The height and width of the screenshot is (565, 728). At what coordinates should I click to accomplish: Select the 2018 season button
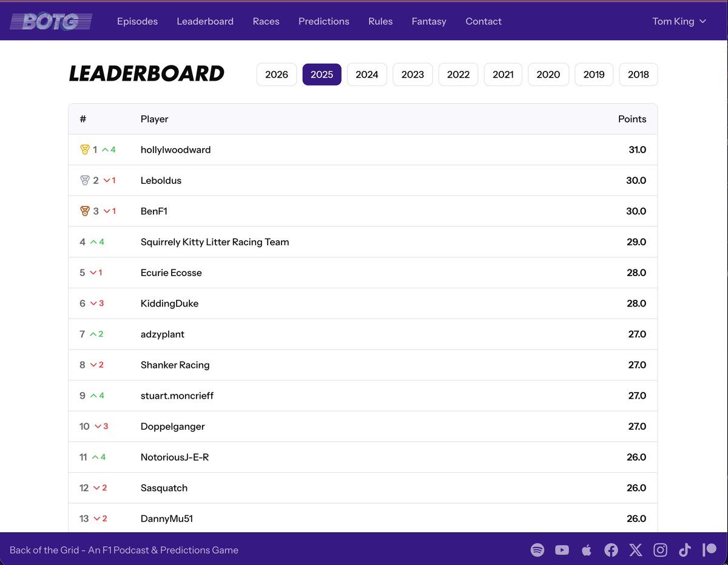tap(638, 75)
